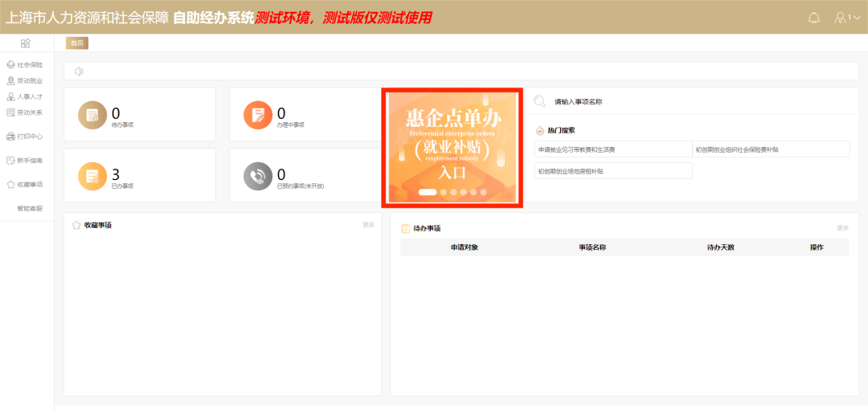Go to 劳动关系 in the sidebar
Viewport: 868px width, 412px height.
click(25, 112)
